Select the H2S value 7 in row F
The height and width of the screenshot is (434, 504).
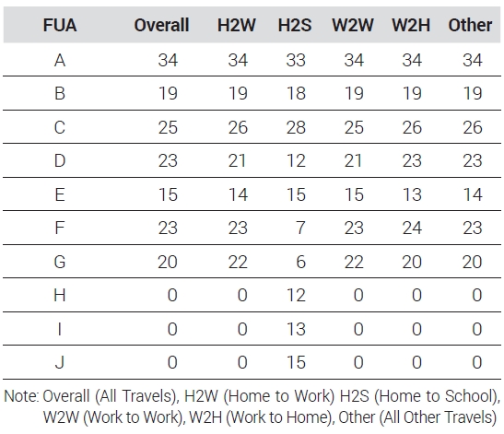coord(300,228)
